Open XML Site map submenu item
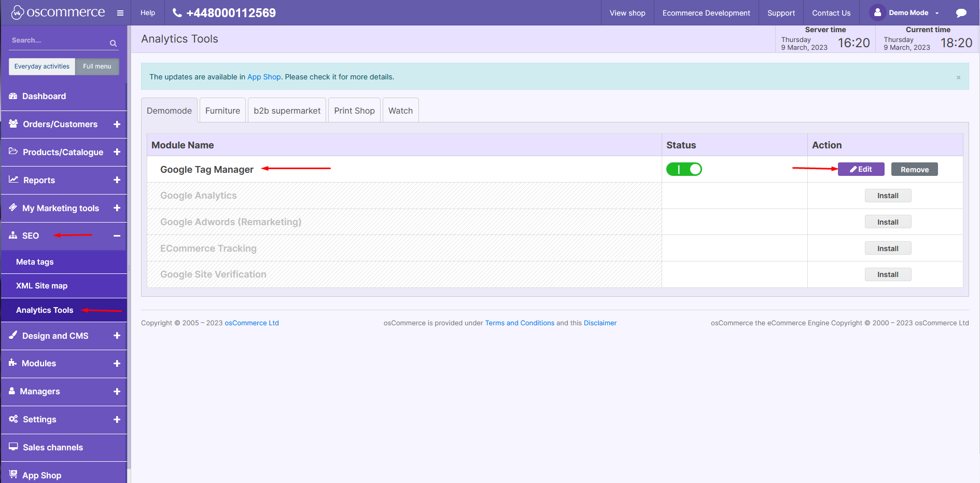This screenshot has height=483, width=980. pos(64,286)
